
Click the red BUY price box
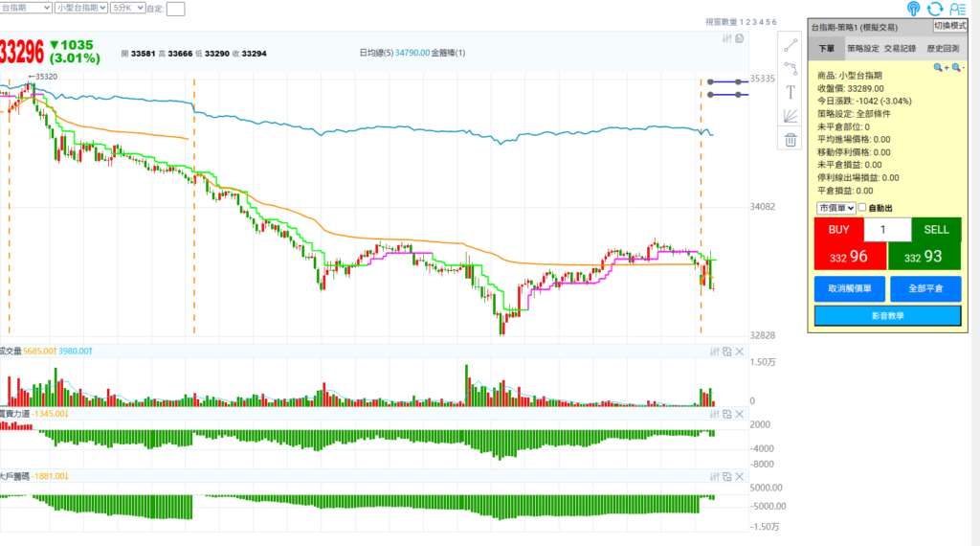848,257
